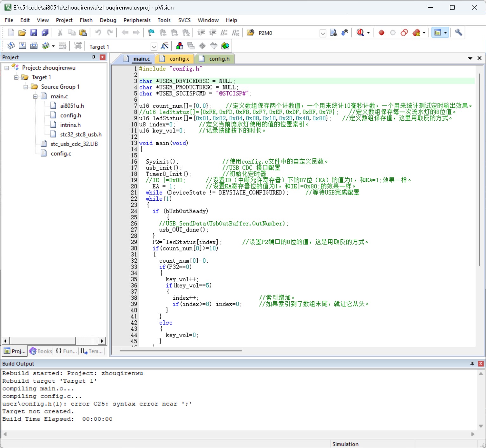Open the Peripherals menu
The width and height of the screenshot is (486, 448).
coord(137,20)
